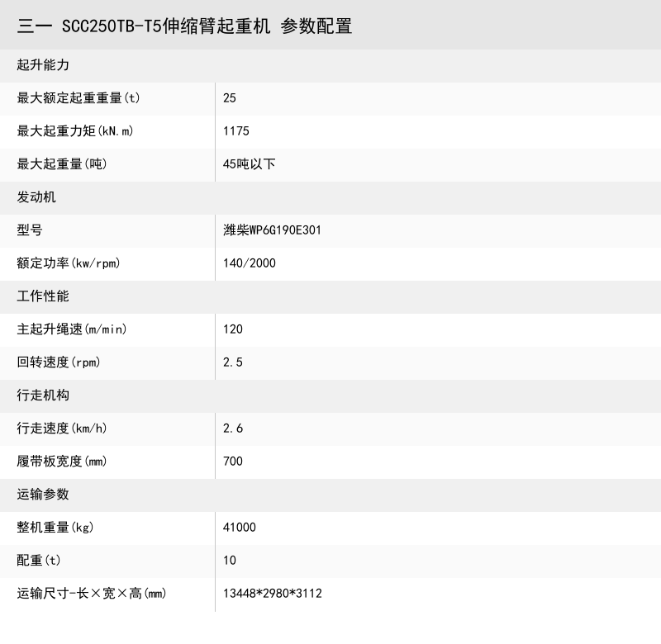Select the value 25 in the table
The width and height of the screenshot is (661, 644).
pos(227,98)
